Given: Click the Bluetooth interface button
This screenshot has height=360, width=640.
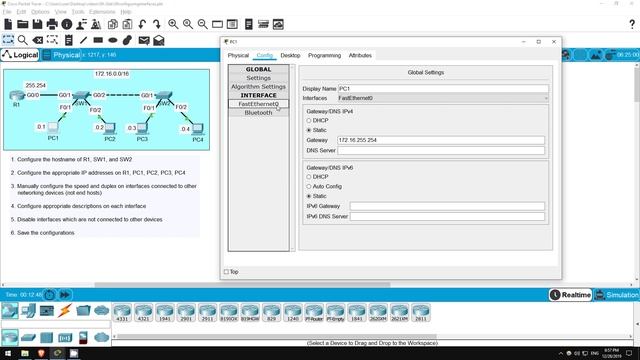Looking at the screenshot, I should (258, 113).
